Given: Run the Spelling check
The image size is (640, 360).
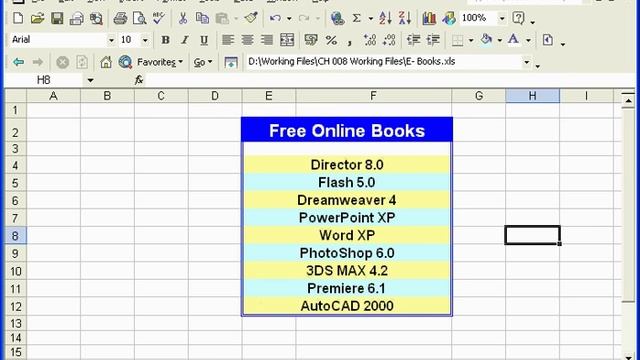Looking at the screenshot, I should point(159,18).
